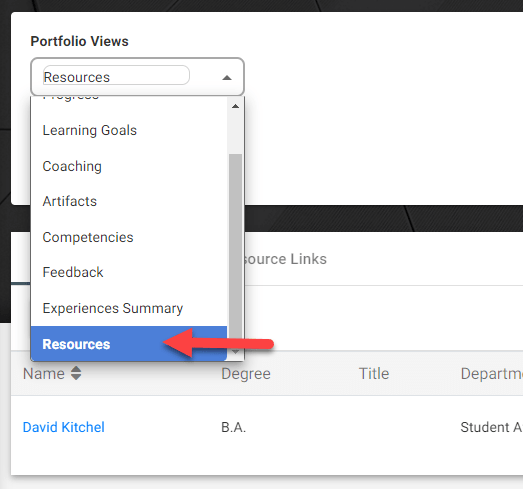Switch to the Resource Links tab
The width and height of the screenshot is (523, 489).
click(286, 259)
